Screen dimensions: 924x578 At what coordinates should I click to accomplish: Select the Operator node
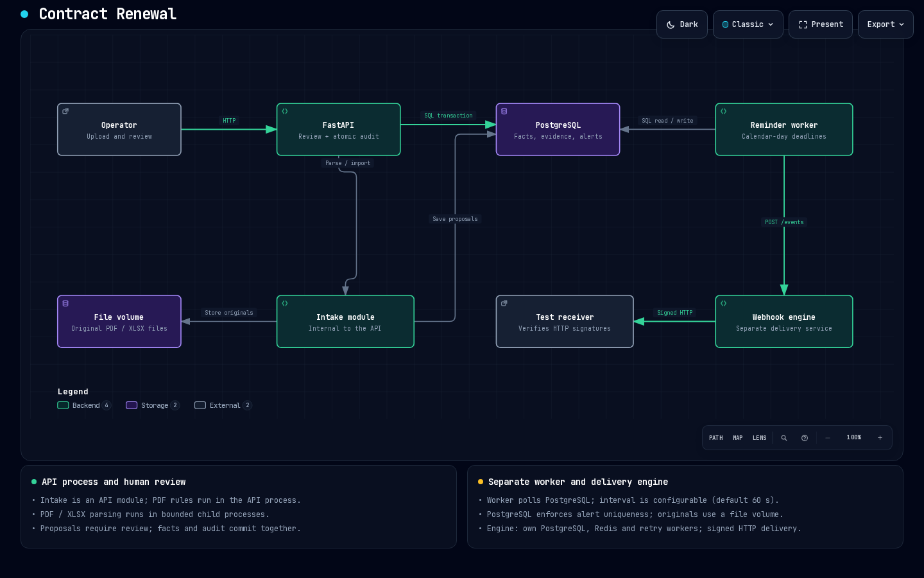(119, 129)
